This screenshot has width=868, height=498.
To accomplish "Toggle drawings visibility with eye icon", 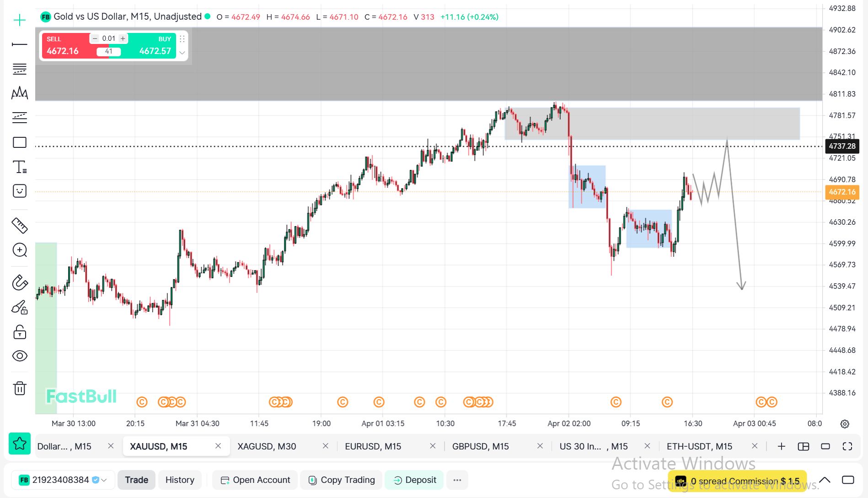I will pyautogui.click(x=20, y=356).
